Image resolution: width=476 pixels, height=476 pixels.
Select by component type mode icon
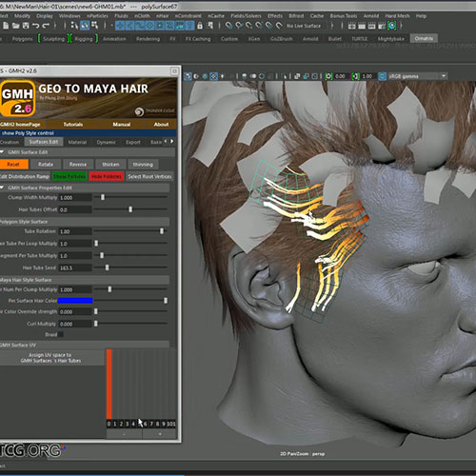coord(94,26)
